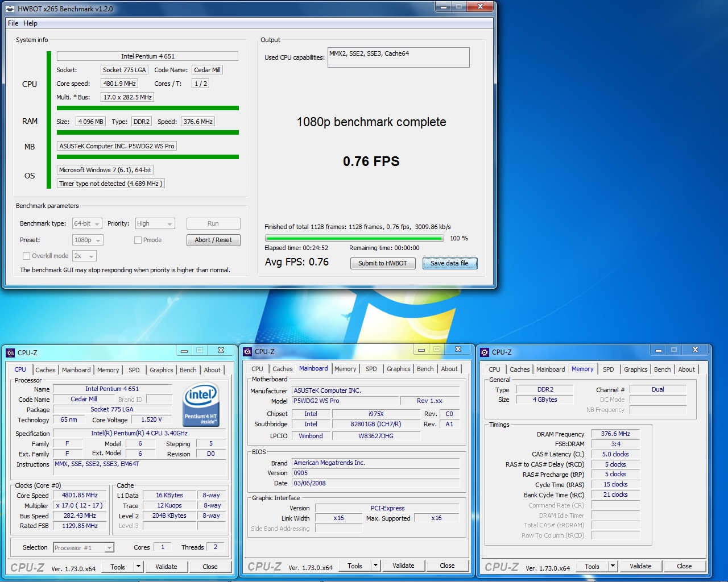728x582 pixels.
Task: Click Save data file button
Action: pos(449,263)
